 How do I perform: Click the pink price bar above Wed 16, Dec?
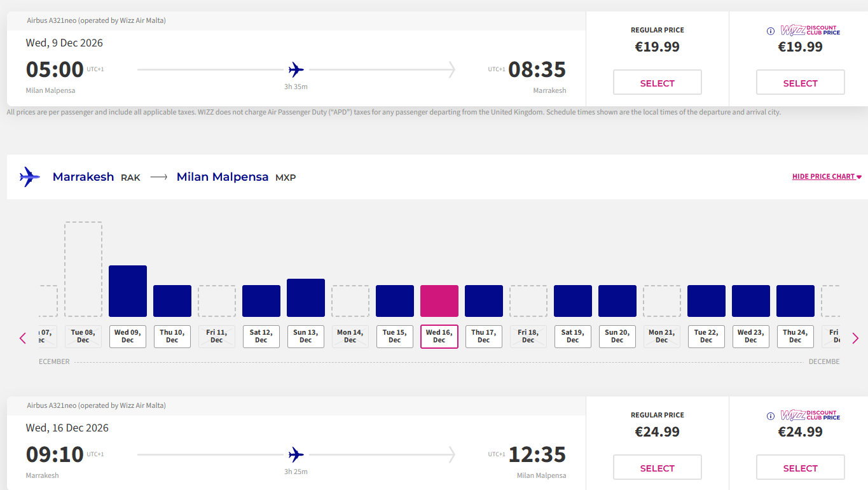[x=439, y=301]
